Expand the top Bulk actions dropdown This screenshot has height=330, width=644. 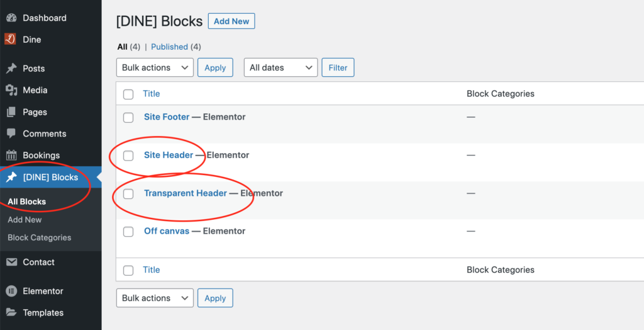click(x=155, y=67)
